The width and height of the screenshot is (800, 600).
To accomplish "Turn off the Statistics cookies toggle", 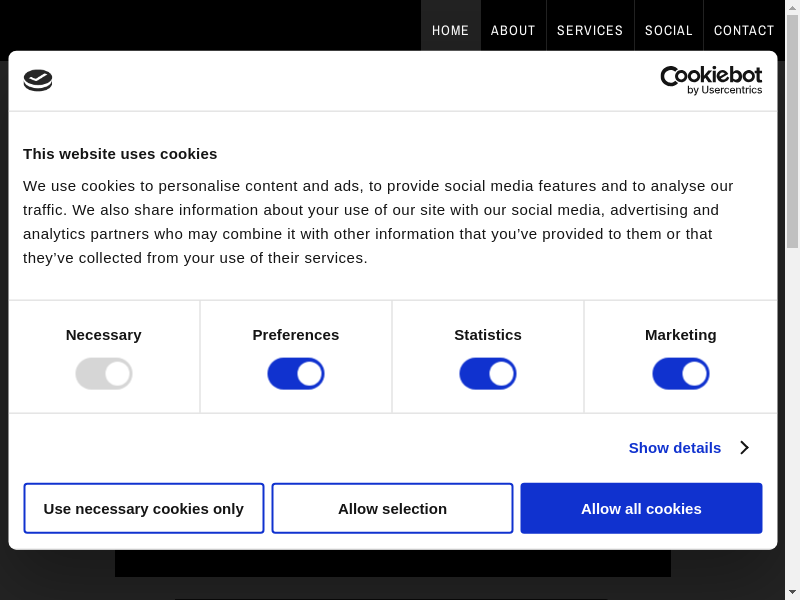I will pyautogui.click(x=488, y=374).
